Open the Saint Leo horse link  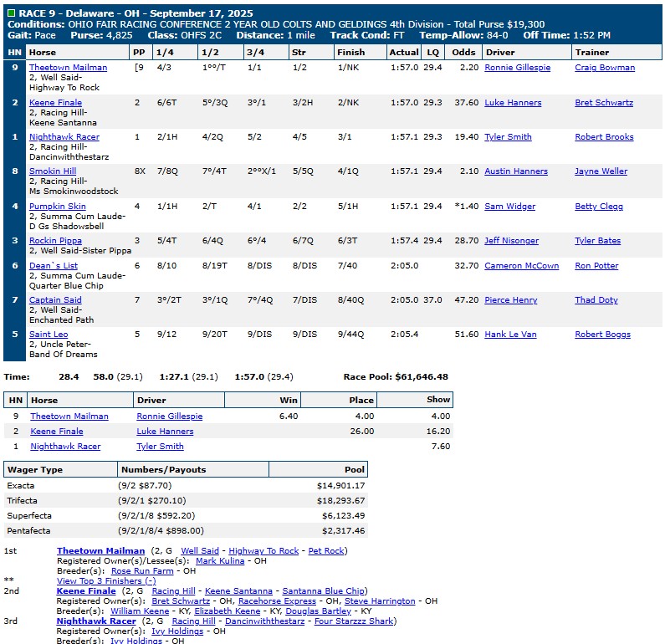point(49,335)
